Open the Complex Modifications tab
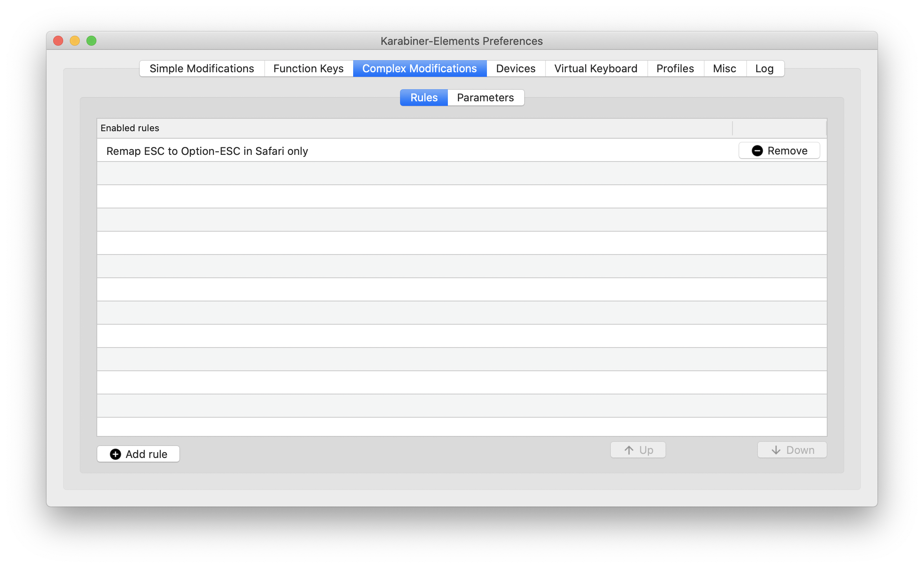This screenshot has height=568, width=924. tap(419, 68)
